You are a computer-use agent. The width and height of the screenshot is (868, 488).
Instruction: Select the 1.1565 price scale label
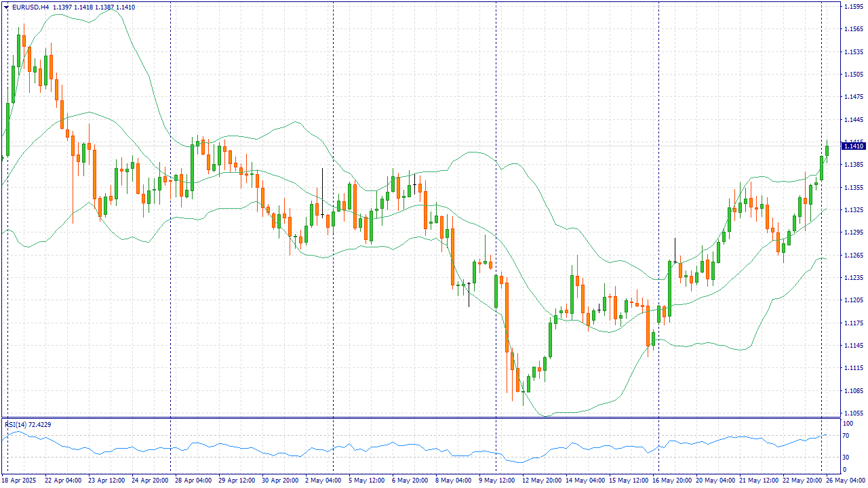[x=853, y=29]
